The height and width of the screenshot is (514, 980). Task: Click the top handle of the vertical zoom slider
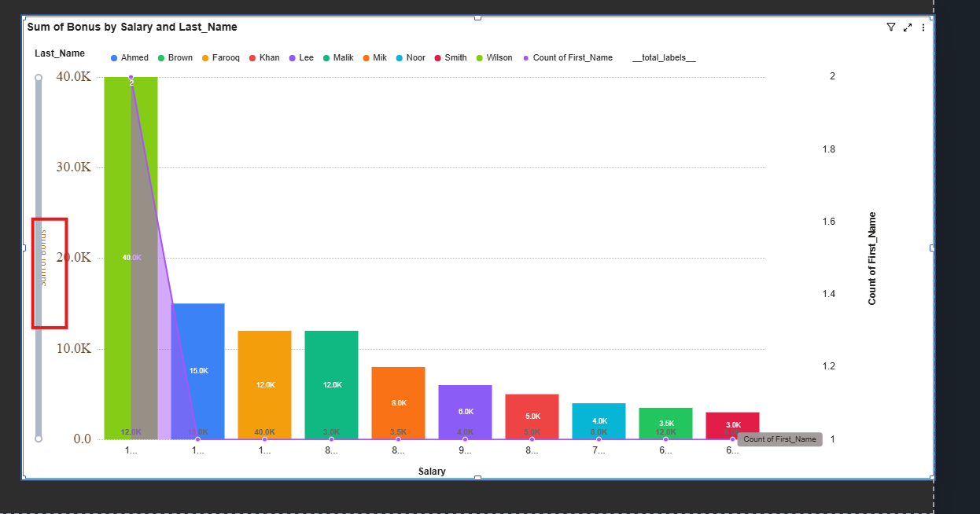click(39, 77)
